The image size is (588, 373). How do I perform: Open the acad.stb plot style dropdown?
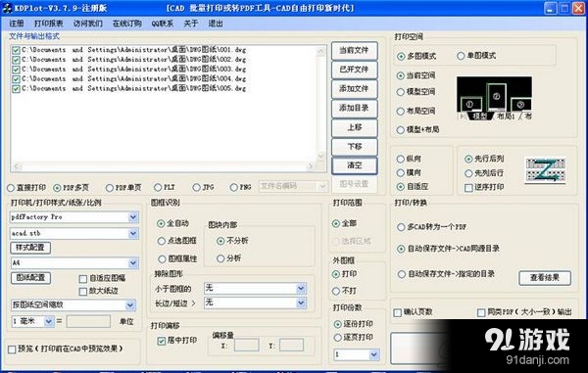pos(133,234)
